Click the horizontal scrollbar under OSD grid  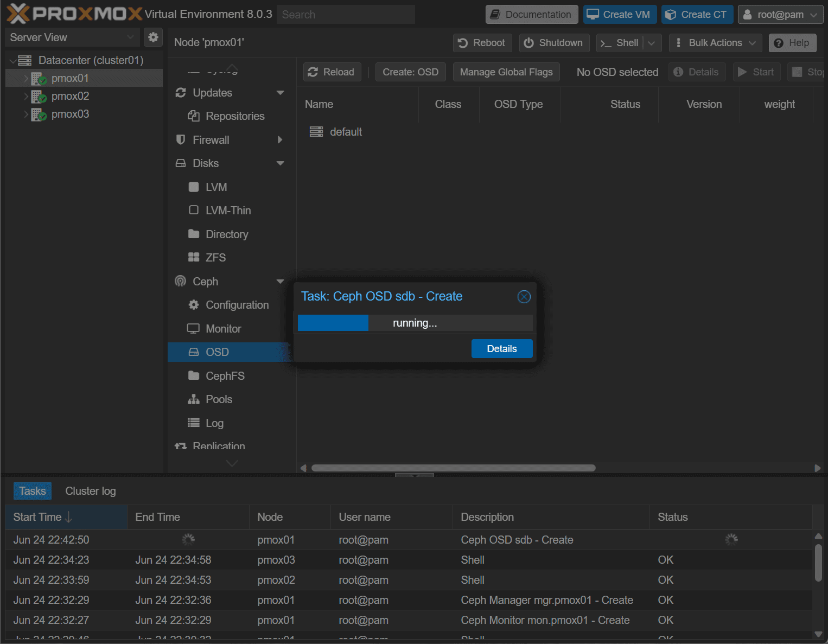tap(453, 468)
